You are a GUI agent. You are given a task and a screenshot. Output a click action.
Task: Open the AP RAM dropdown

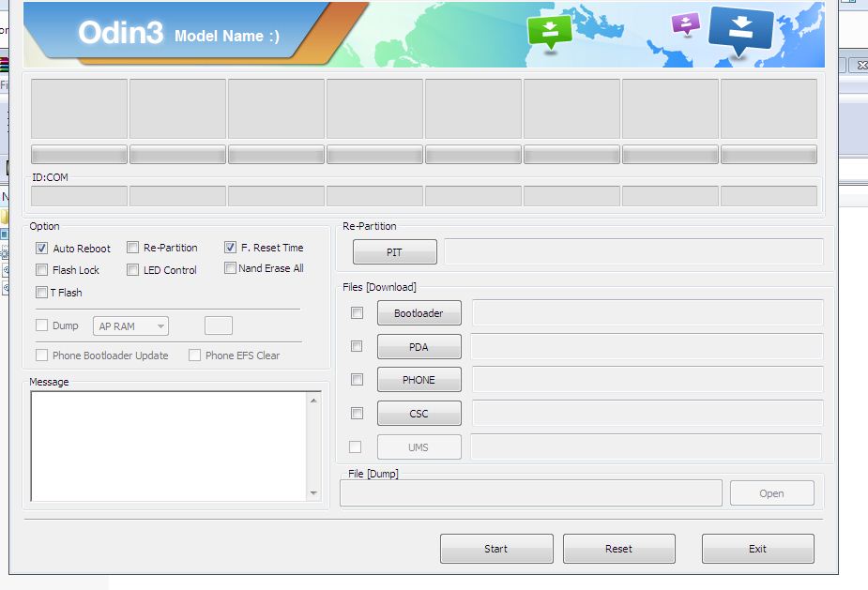(x=130, y=326)
